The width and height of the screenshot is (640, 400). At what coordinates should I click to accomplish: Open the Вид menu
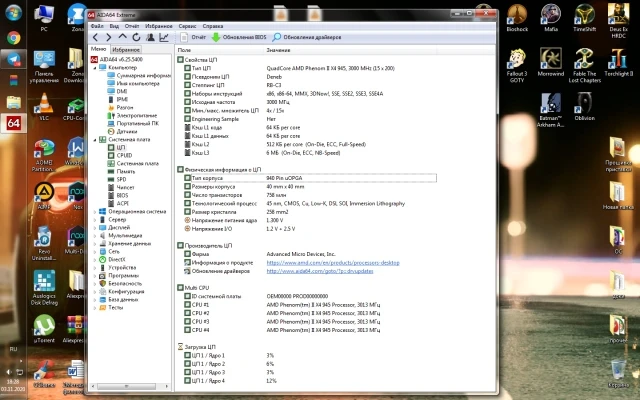[116, 25]
